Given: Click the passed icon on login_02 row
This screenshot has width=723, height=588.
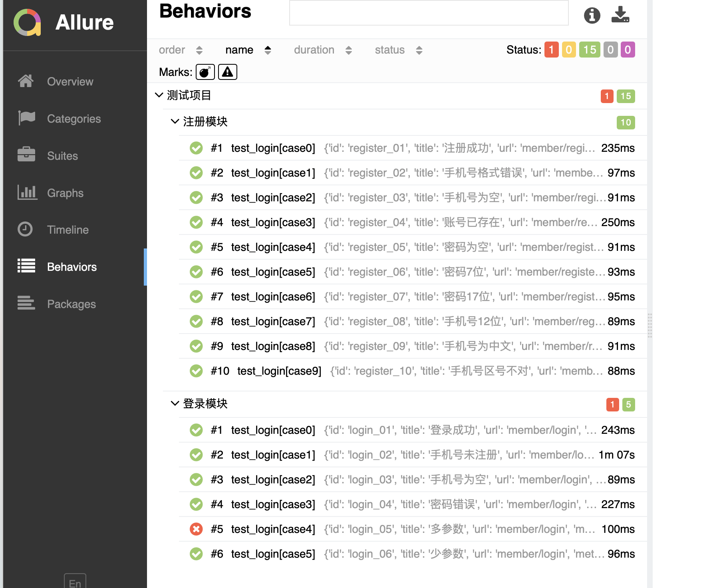Looking at the screenshot, I should 196,455.
